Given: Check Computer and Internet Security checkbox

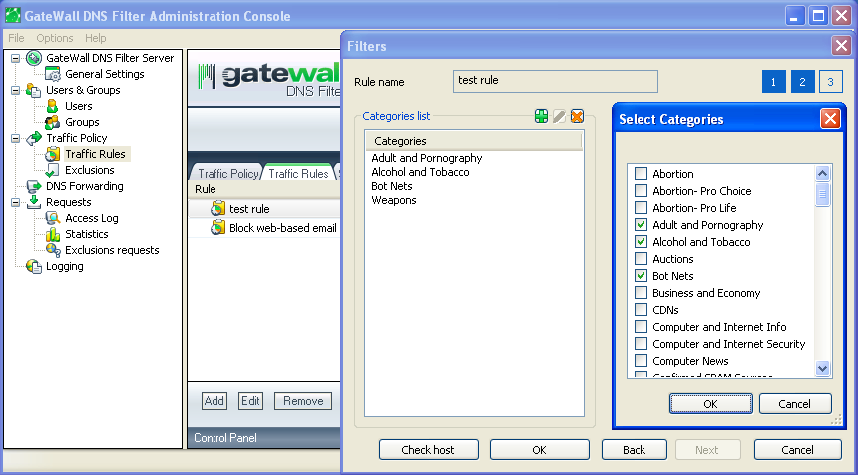Looking at the screenshot, I should (x=641, y=344).
